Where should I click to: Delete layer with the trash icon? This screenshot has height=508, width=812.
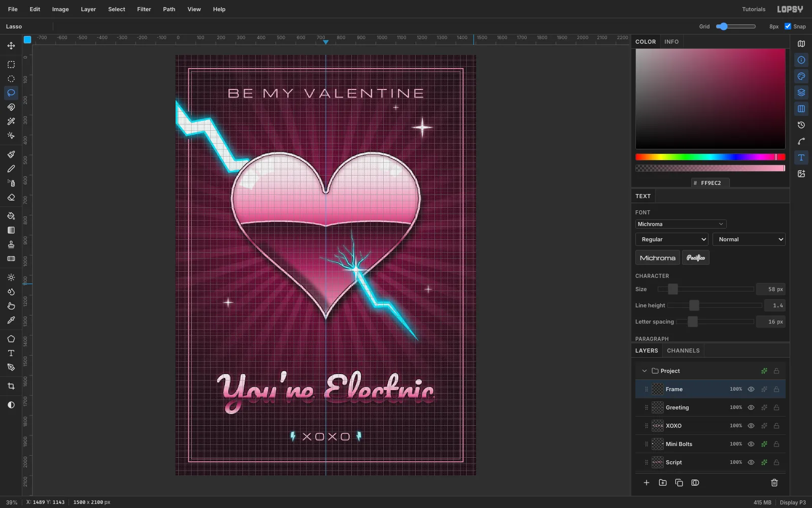point(774,483)
